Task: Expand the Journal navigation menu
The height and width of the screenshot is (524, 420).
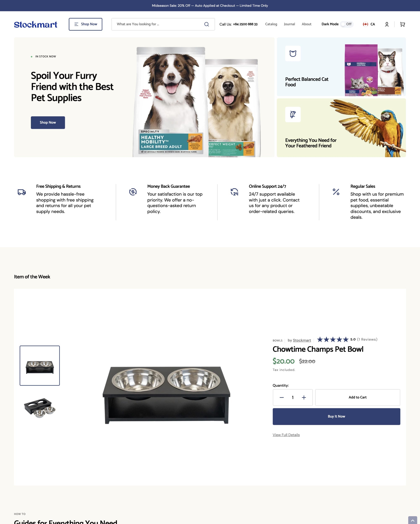Action: click(289, 24)
